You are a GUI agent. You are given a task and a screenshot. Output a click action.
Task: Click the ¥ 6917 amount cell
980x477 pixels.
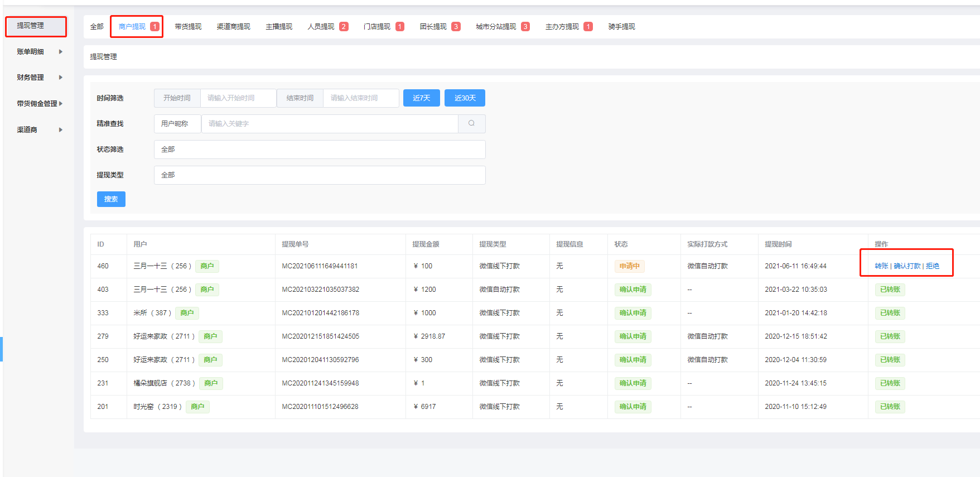[424, 407]
